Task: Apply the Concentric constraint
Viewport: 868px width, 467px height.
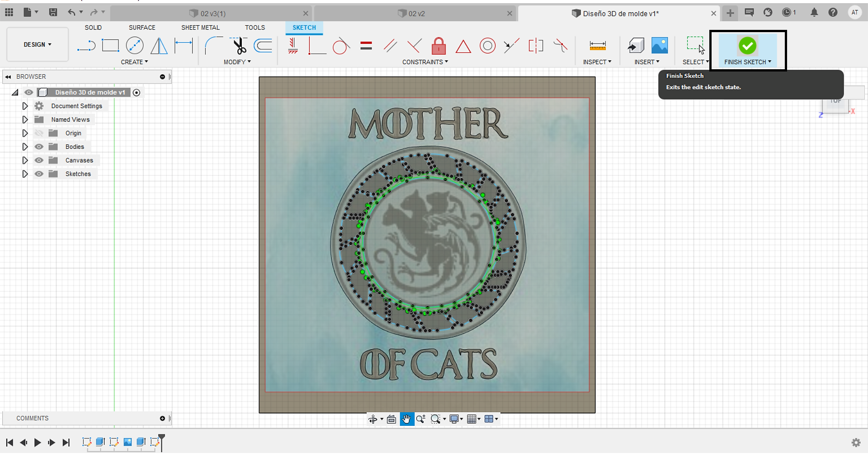Action: coord(487,46)
